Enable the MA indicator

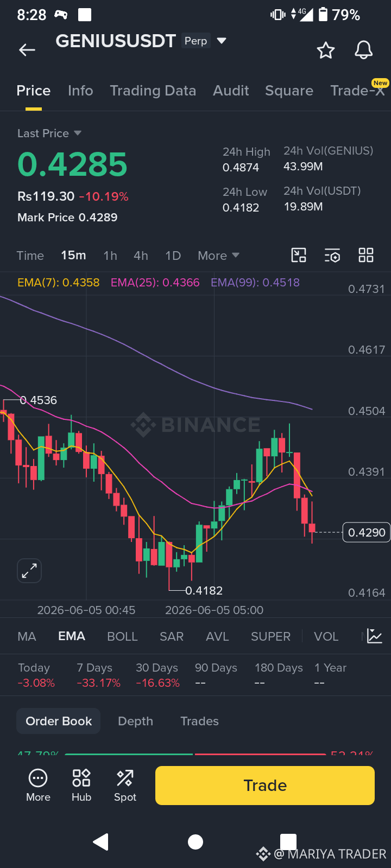27,636
